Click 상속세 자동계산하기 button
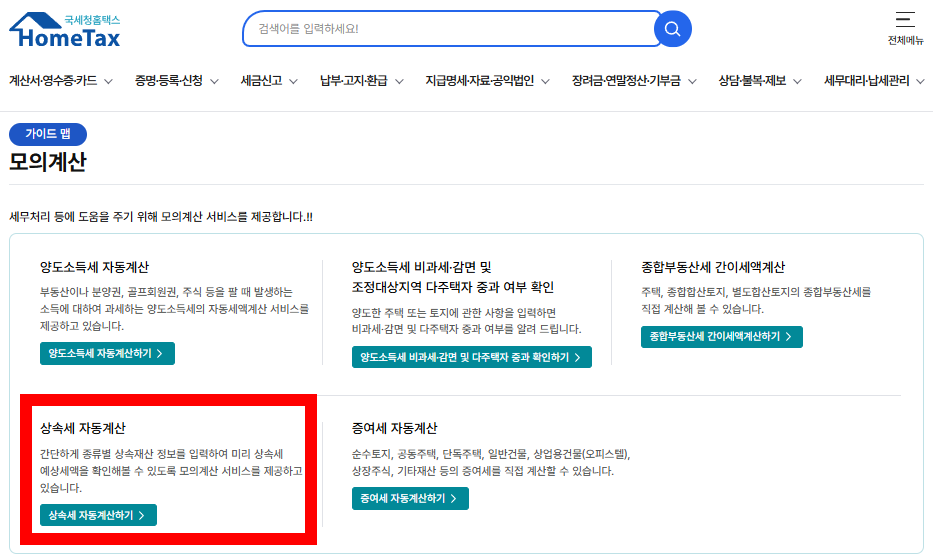 click(x=98, y=515)
